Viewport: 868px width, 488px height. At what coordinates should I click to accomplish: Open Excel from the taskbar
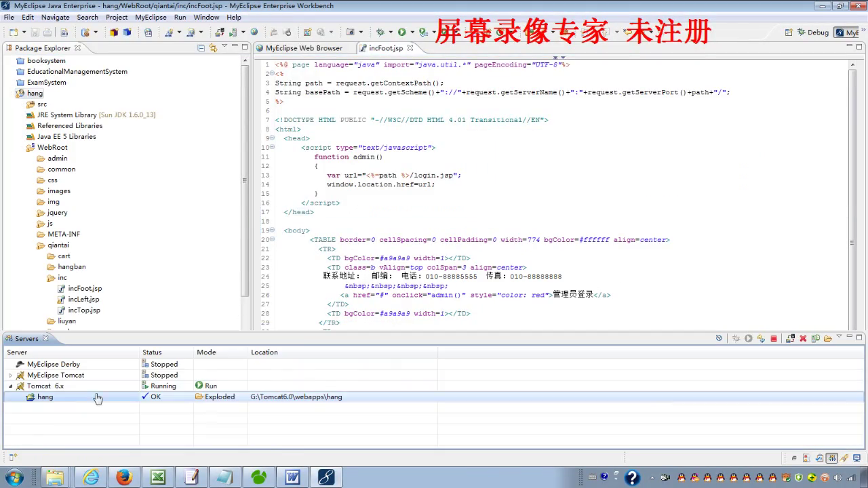coord(157,477)
